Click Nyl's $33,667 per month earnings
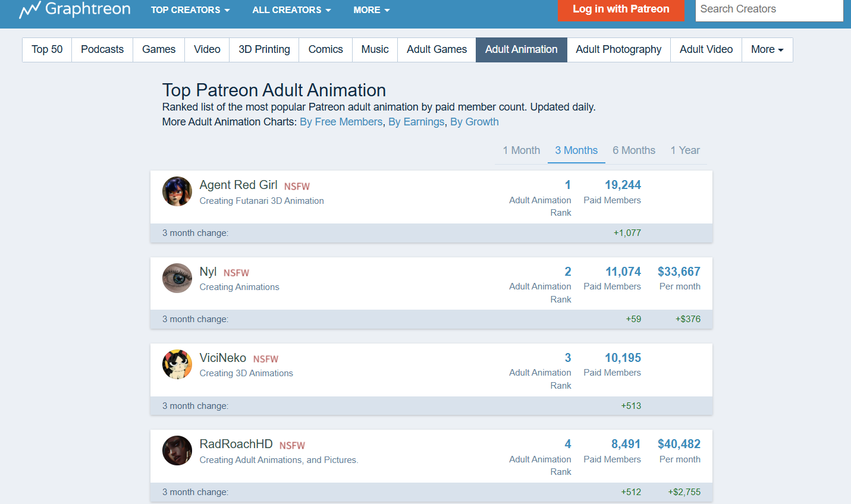This screenshot has width=851, height=504. (679, 272)
